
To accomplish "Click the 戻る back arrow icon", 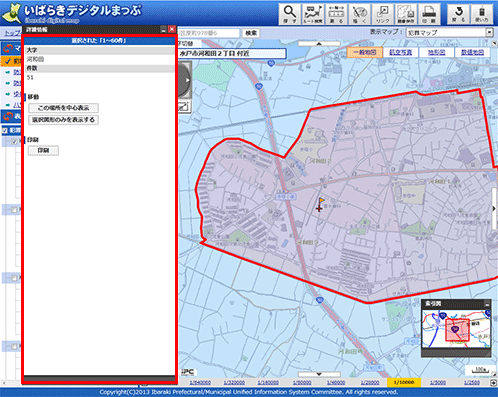I will [458, 14].
